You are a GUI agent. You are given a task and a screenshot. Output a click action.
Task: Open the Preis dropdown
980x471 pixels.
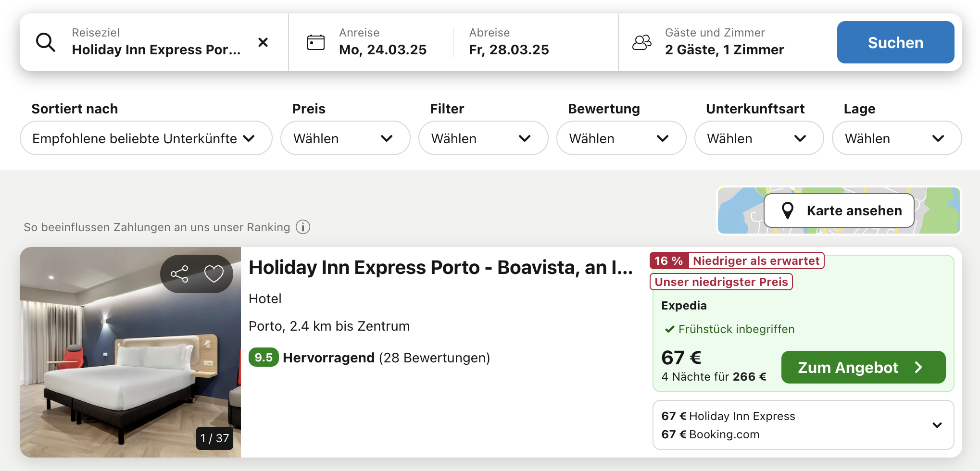(x=345, y=138)
